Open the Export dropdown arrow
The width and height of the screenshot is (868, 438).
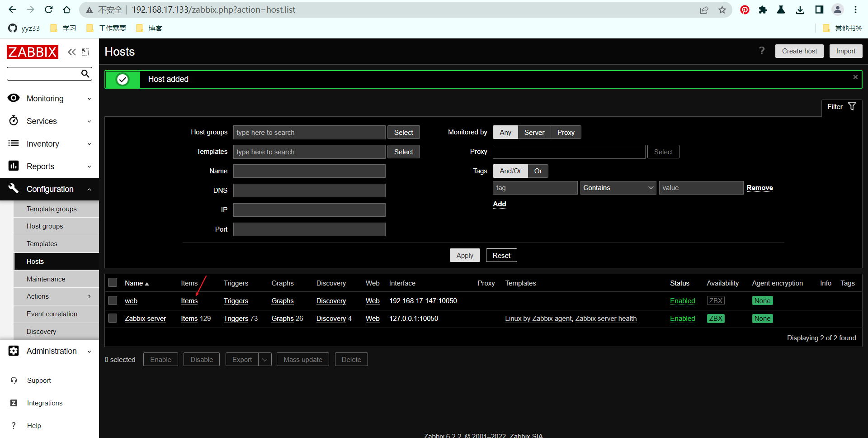click(265, 359)
